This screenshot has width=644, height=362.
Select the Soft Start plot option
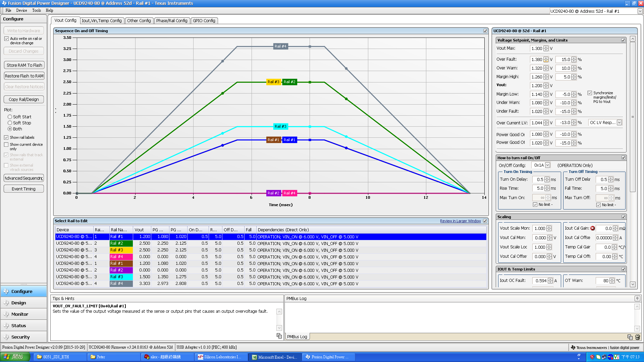pos(10,117)
